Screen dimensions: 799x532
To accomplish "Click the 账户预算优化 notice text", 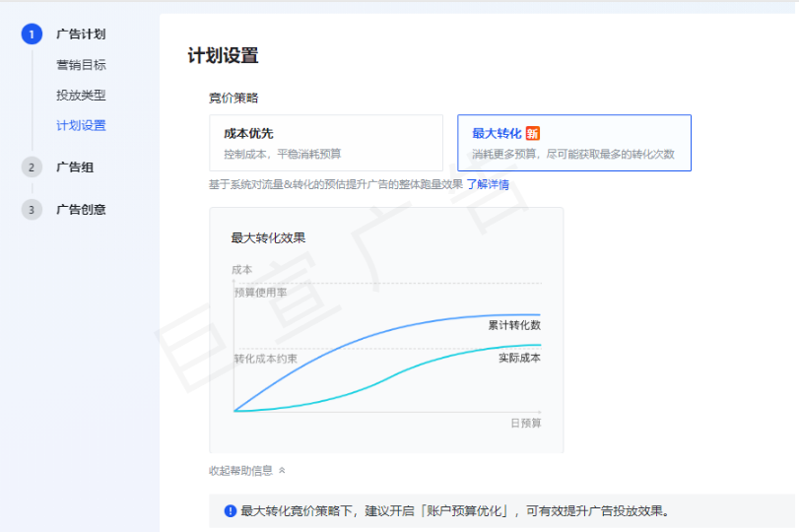I will click(466, 510).
